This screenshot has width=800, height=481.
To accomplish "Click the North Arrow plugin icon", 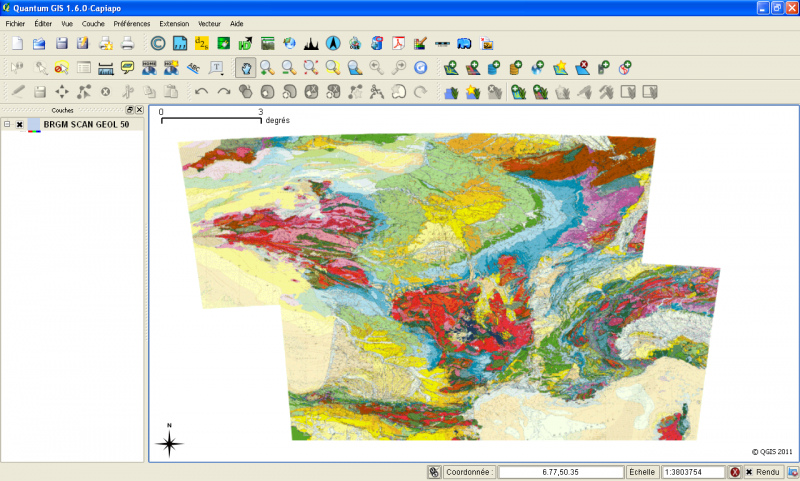I will click(333, 43).
